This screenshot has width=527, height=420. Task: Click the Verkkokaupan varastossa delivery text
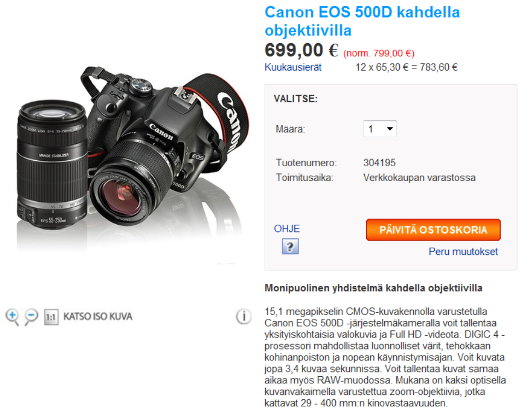click(419, 178)
